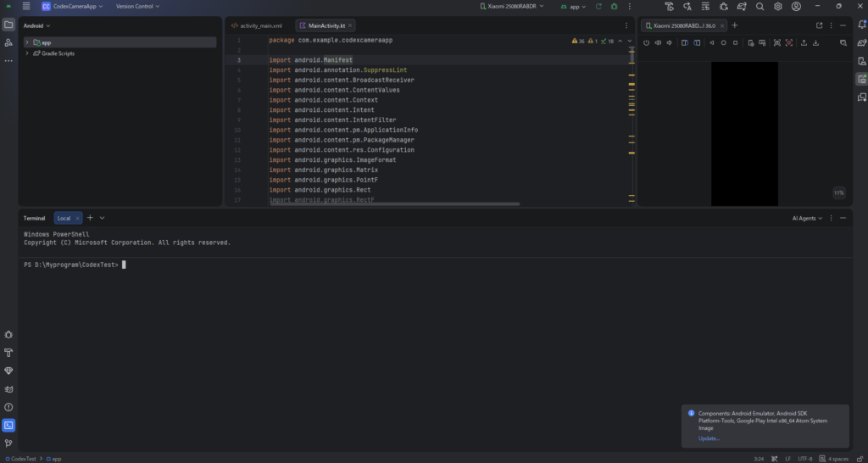The height and width of the screenshot is (463, 868).
Task: Click the editor horizontal scrollbar
Action: pos(395,204)
